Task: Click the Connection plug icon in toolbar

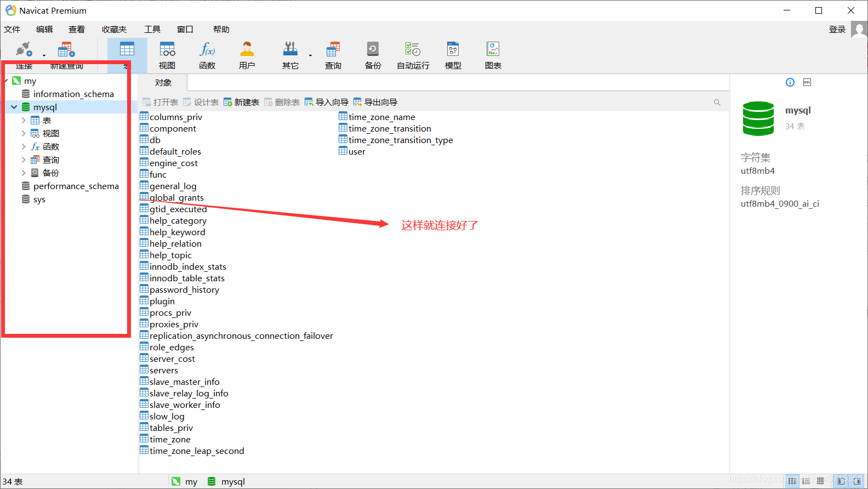Action: pos(24,49)
